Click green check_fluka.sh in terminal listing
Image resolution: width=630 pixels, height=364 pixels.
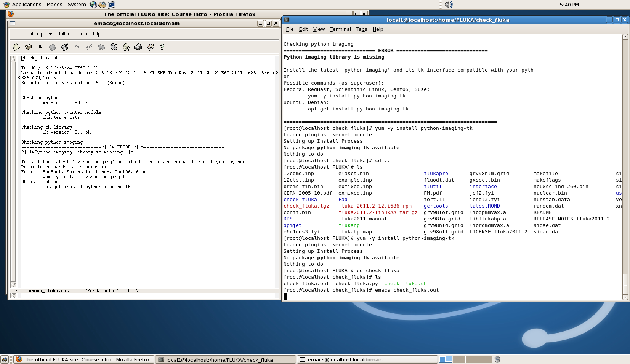tap(406, 284)
